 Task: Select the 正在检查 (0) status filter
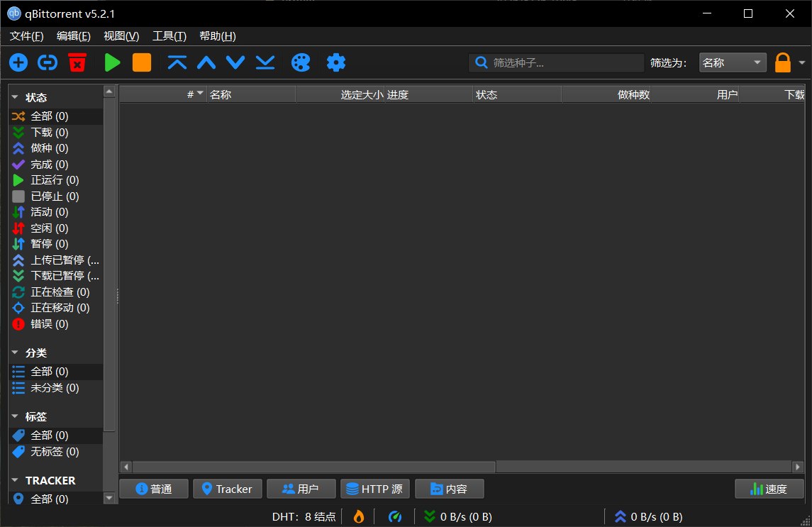56,292
